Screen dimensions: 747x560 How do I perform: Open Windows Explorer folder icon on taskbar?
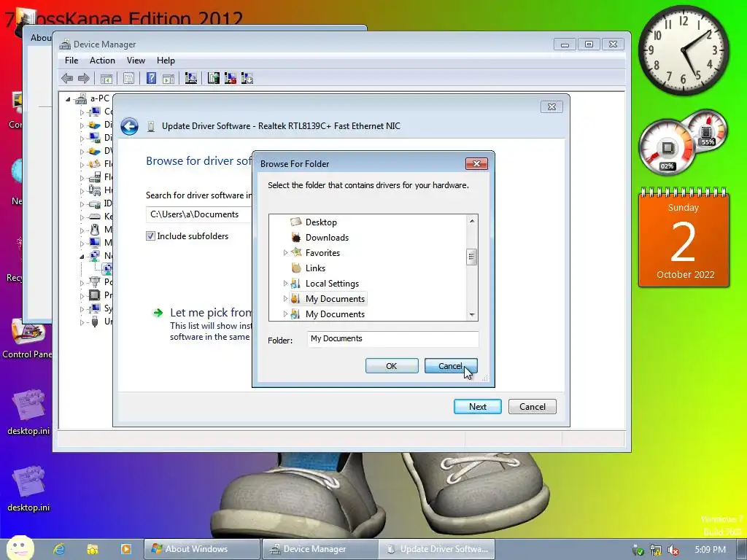(x=93, y=549)
